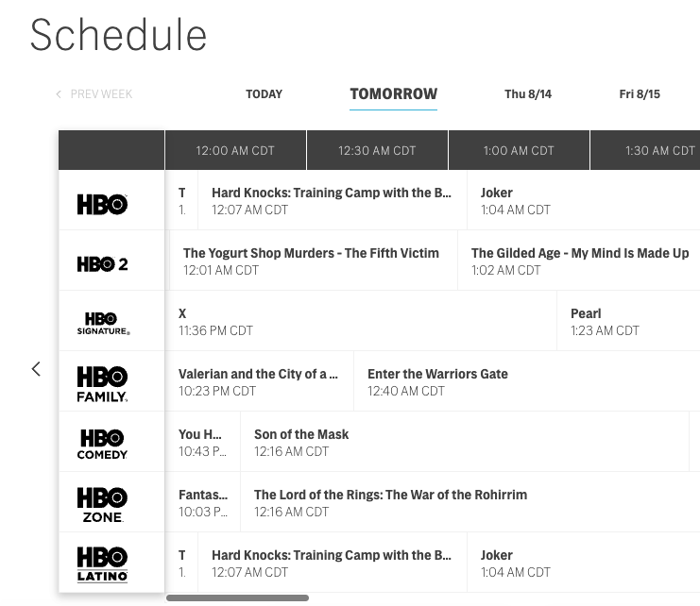Open the Thu 8/14 schedule tab
The height and width of the screenshot is (606, 700).
click(x=528, y=94)
